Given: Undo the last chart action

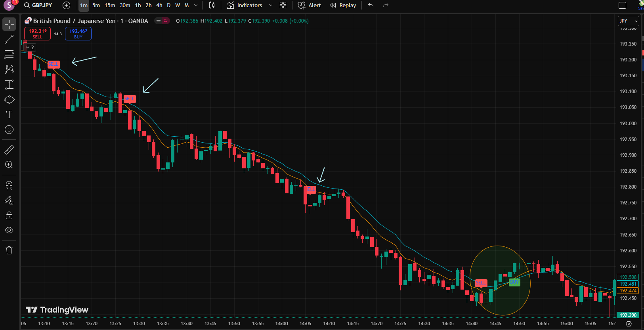Looking at the screenshot, I should pyautogui.click(x=371, y=5).
